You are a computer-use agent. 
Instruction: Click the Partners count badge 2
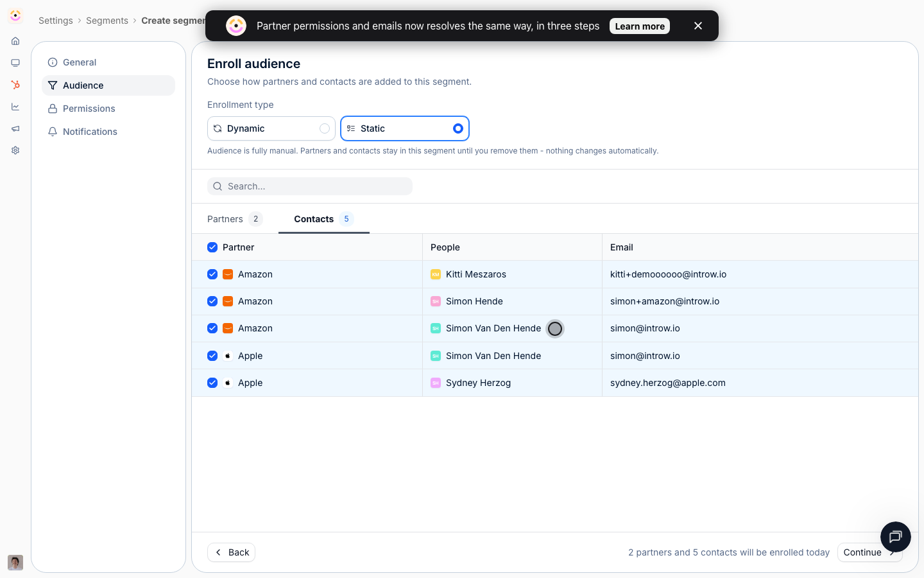tap(255, 219)
